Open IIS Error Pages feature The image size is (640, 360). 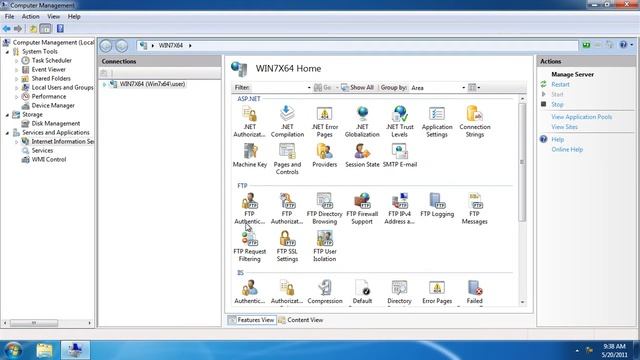tap(437, 292)
